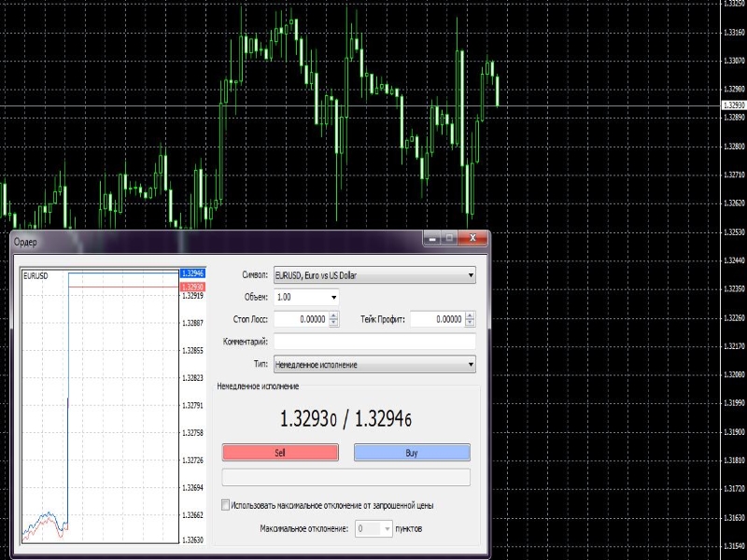Decrease Тейк Профит with the down arrow
This screenshot has height=560, width=747.
click(x=470, y=323)
